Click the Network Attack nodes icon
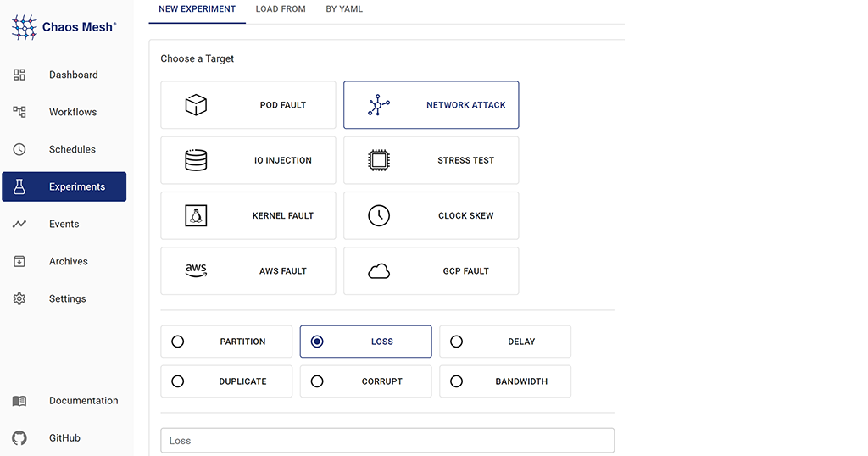The height and width of the screenshot is (456, 868). pos(379,105)
